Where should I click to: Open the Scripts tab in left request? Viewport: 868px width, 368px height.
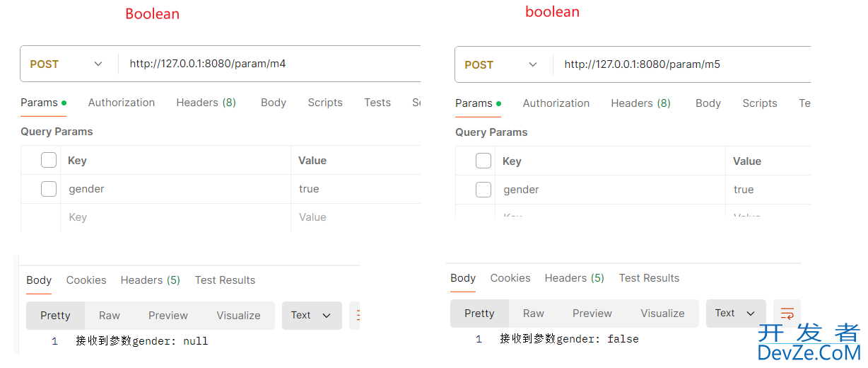pos(325,103)
